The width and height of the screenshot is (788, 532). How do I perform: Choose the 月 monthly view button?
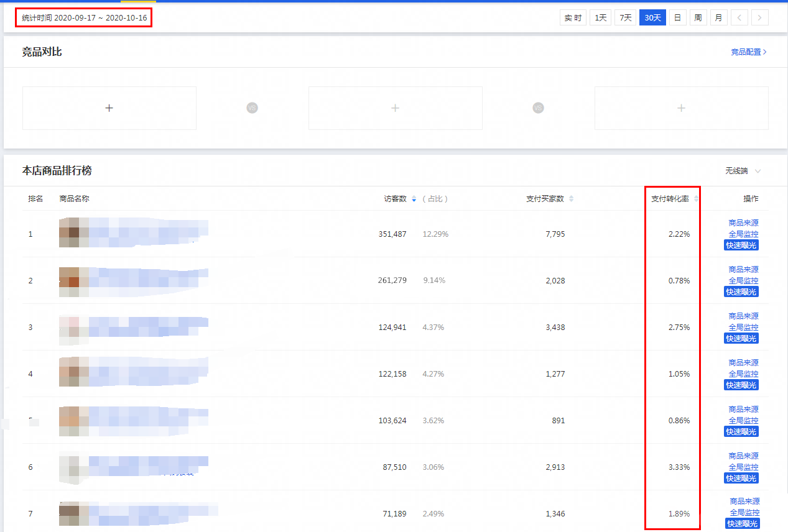tap(718, 18)
